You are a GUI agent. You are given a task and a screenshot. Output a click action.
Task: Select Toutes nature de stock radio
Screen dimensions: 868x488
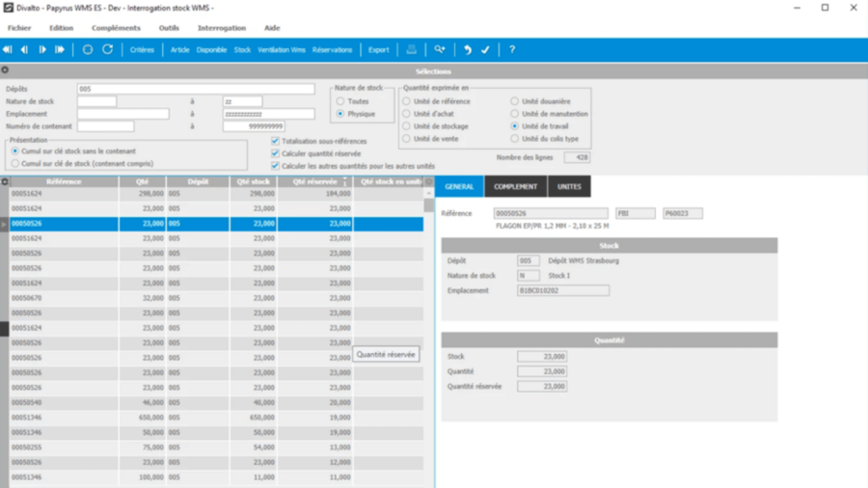click(340, 101)
